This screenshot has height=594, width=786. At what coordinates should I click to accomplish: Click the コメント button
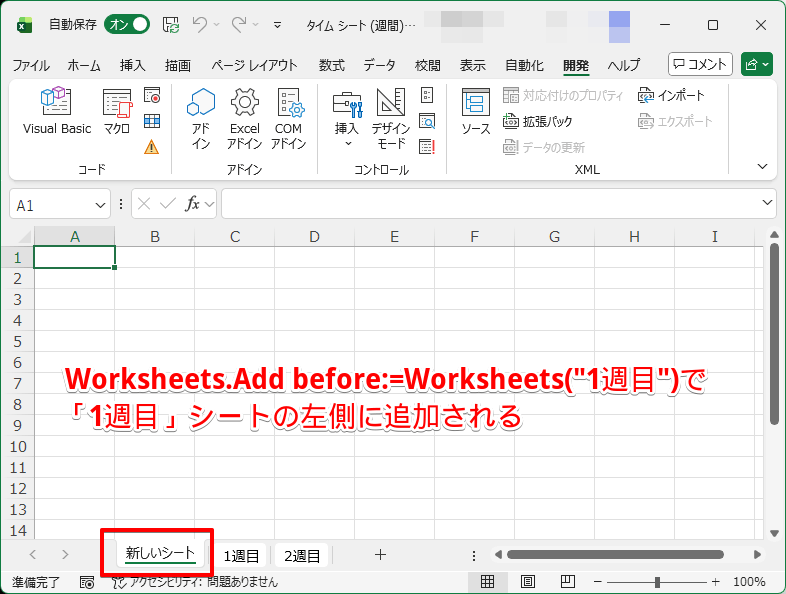700,64
